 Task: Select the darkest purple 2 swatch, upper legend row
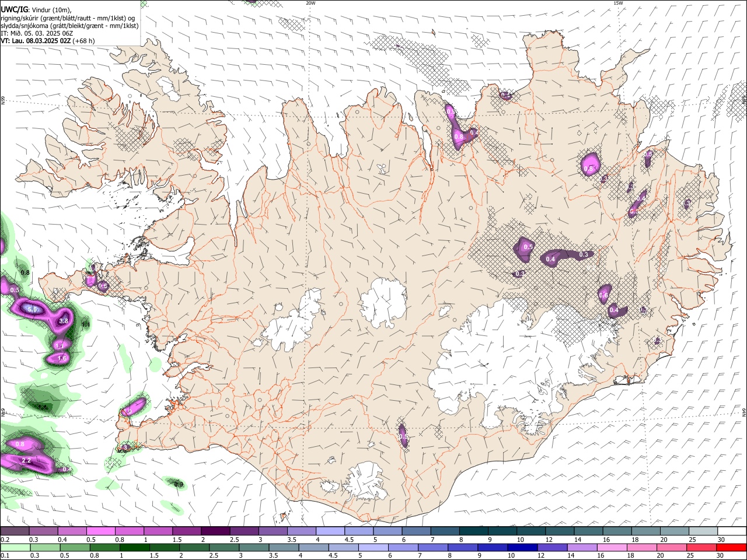click(215, 531)
